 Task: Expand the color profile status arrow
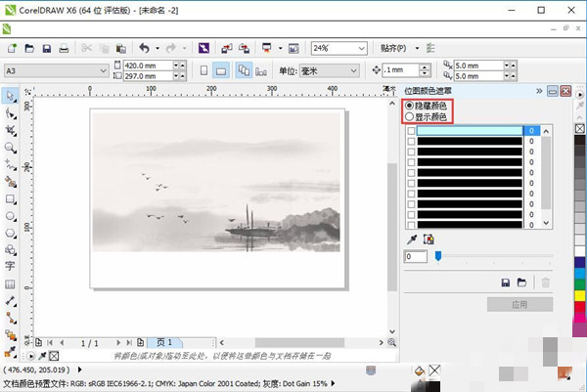click(333, 383)
